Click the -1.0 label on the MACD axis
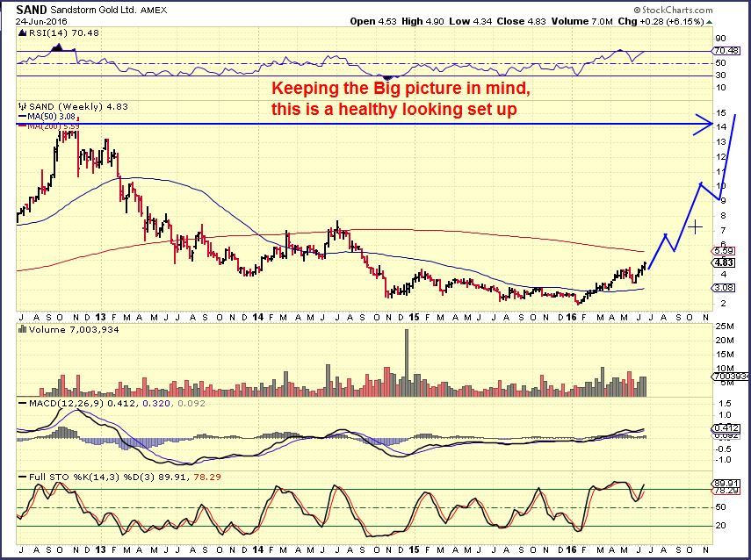Screen dimensions: 751x560 pyautogui.click(x=723, y=460)
